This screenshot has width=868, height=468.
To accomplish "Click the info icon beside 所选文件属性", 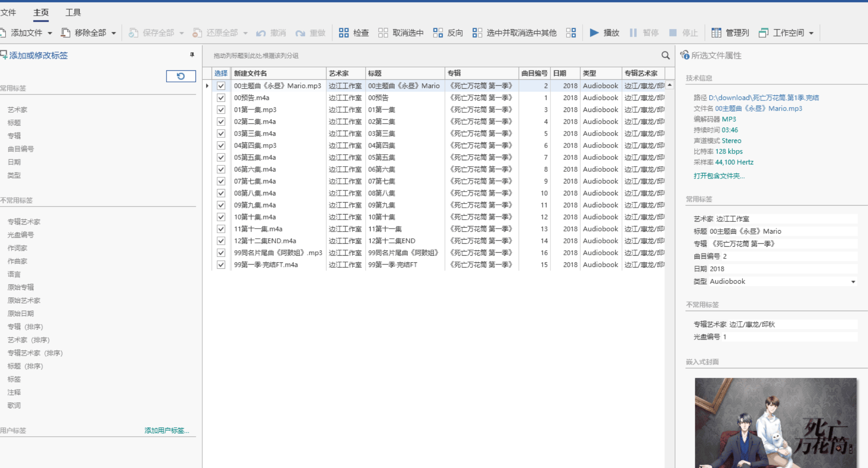I will 684,55.
